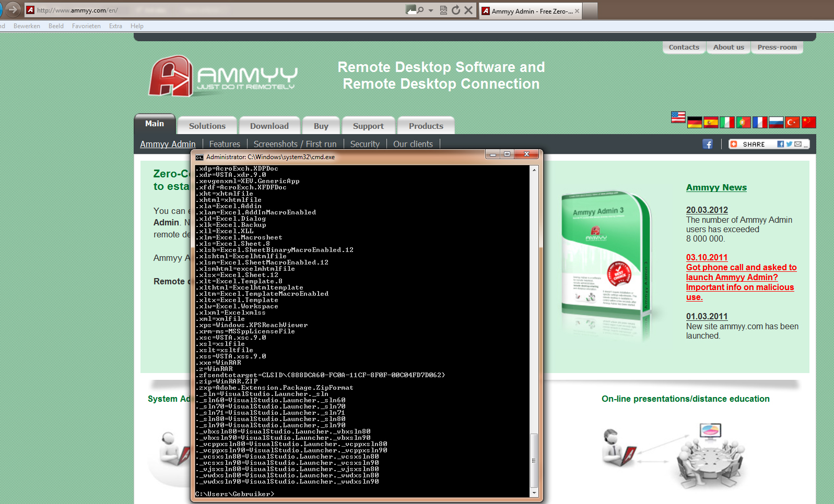
Task: Select the Ammyy Admin - Free Zero browser tab
Action: (x=530, y=11)
